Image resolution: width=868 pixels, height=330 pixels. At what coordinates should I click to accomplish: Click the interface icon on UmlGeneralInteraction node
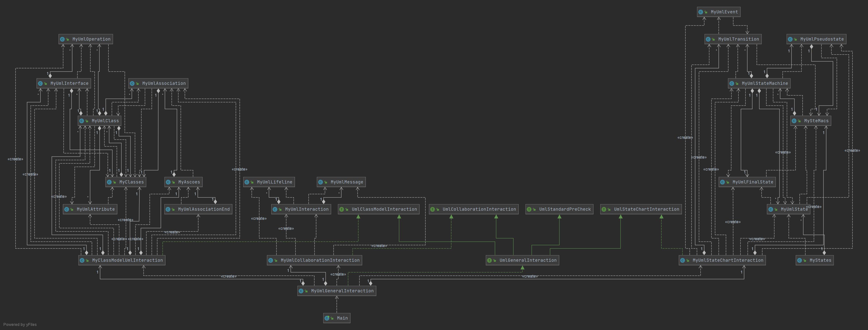[x=490, y=261]
